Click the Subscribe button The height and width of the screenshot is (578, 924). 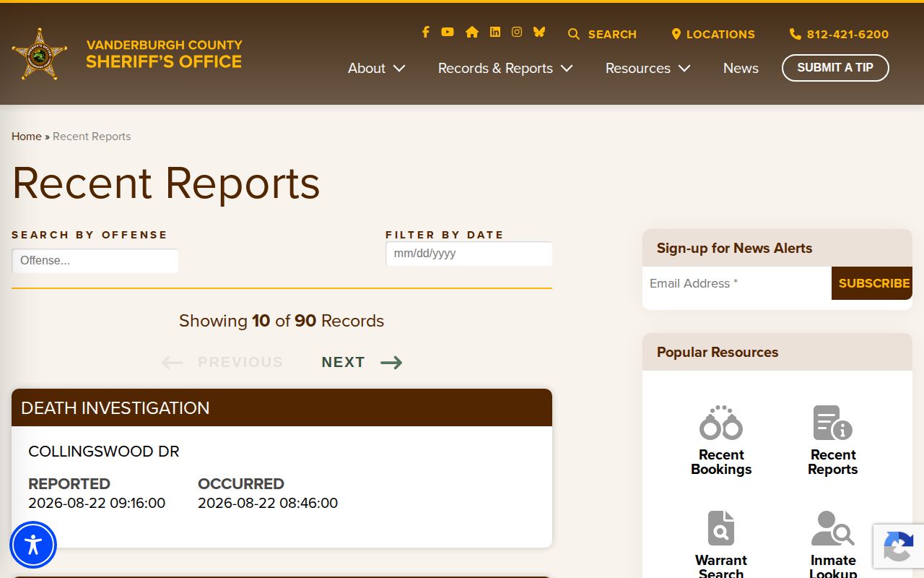click(x=872, y=283)
